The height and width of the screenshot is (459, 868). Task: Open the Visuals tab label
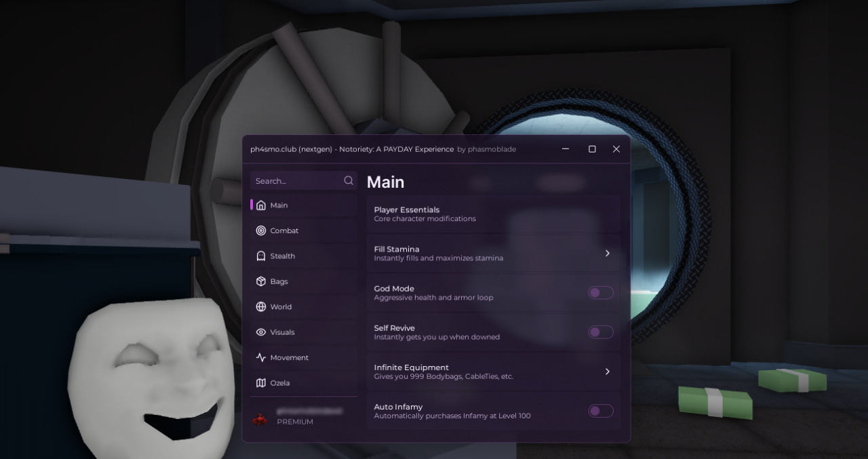[x=282, y=332]
